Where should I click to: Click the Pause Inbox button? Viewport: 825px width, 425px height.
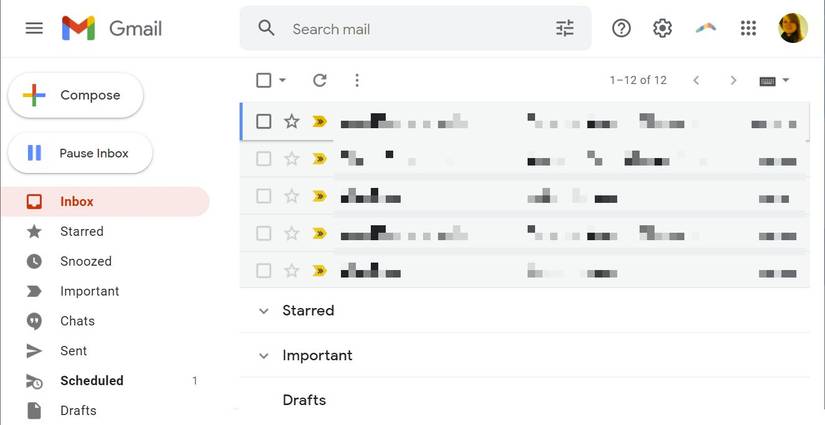pos(80,153)
